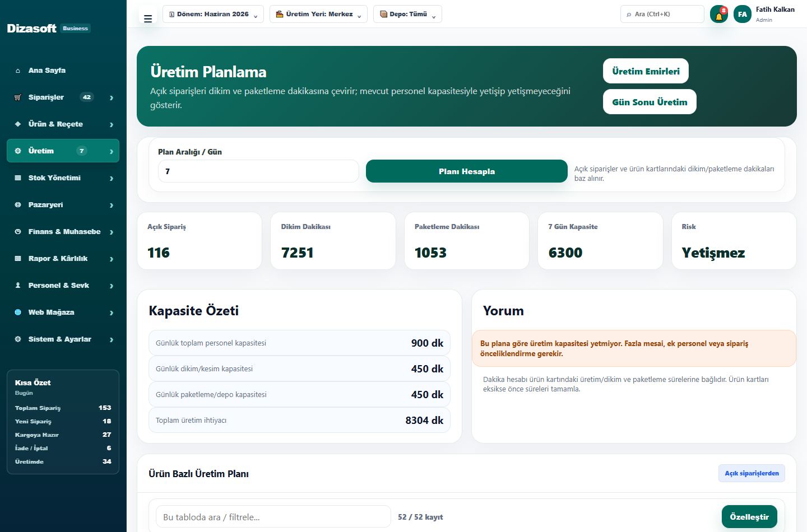
Task: Click the Planı Hesapla button
Action: [x=467, y=171]
